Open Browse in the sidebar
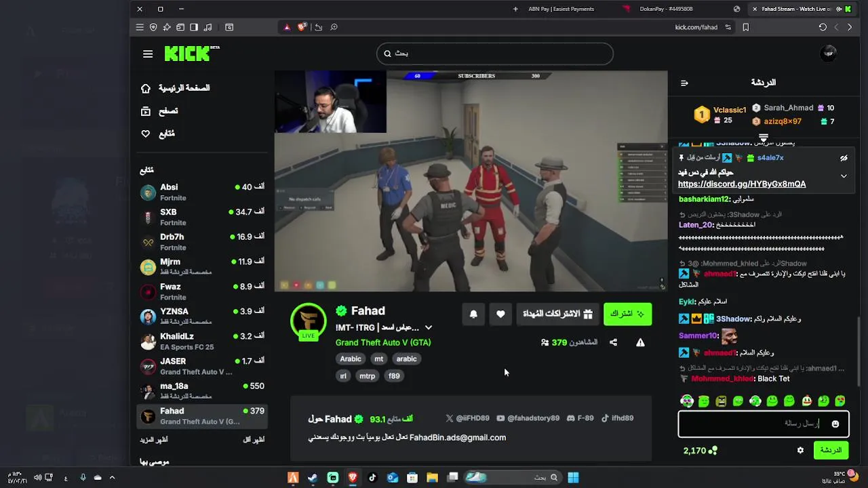This screenshot has height=488, width=868. click(x=159, y=111)
